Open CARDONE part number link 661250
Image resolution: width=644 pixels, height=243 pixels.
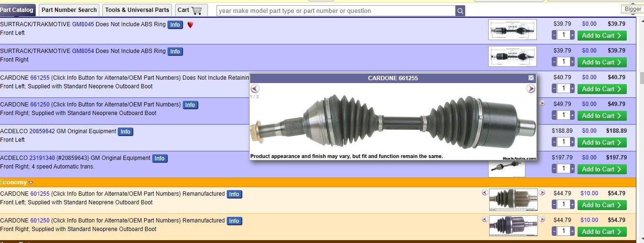[x=40, y=104]
